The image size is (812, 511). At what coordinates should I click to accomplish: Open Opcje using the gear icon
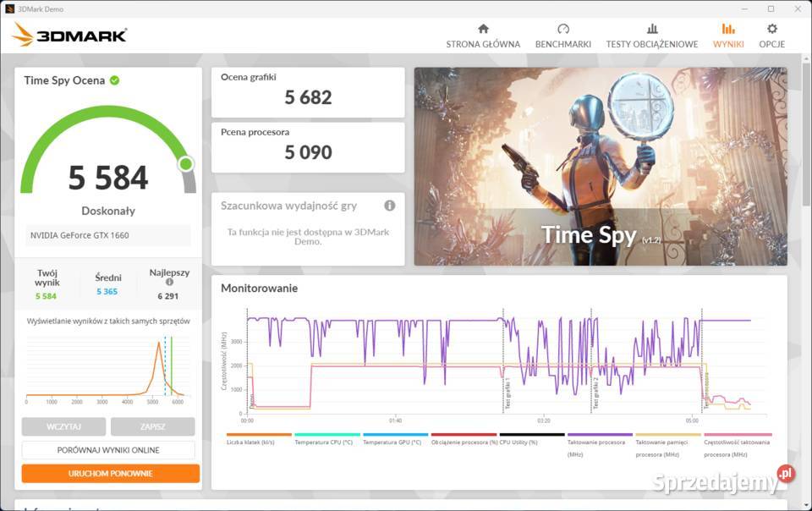pyautogui.click(x=771, y=29)
